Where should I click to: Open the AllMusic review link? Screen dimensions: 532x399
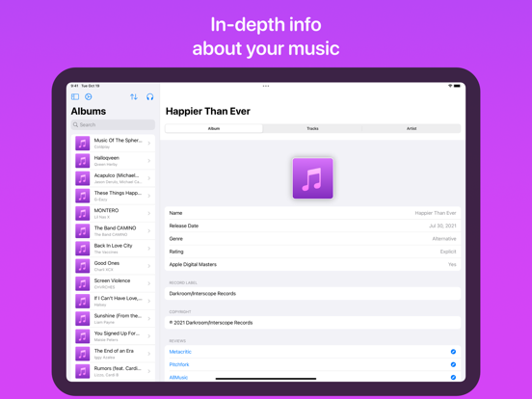pyautogui.click(x=178, y=377)
